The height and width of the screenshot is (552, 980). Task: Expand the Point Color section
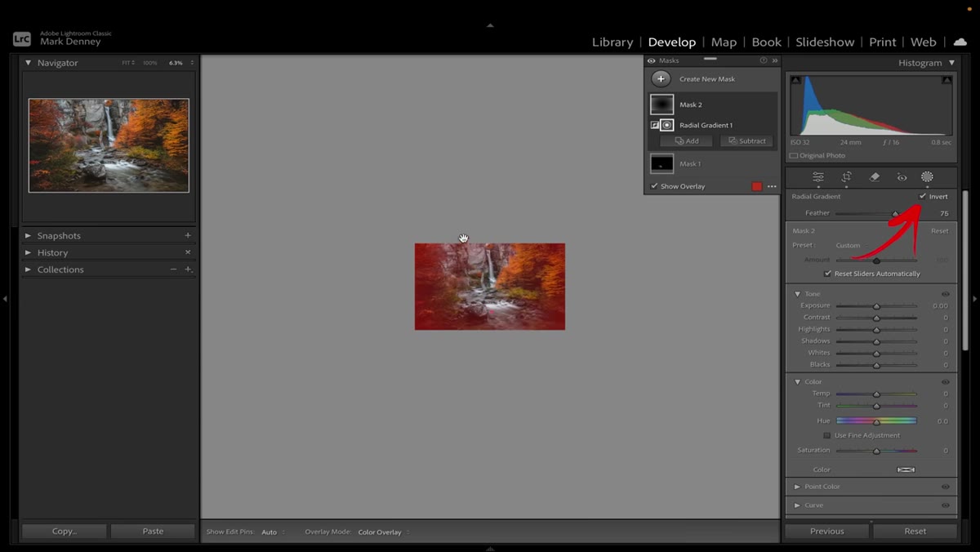[797, 487]
